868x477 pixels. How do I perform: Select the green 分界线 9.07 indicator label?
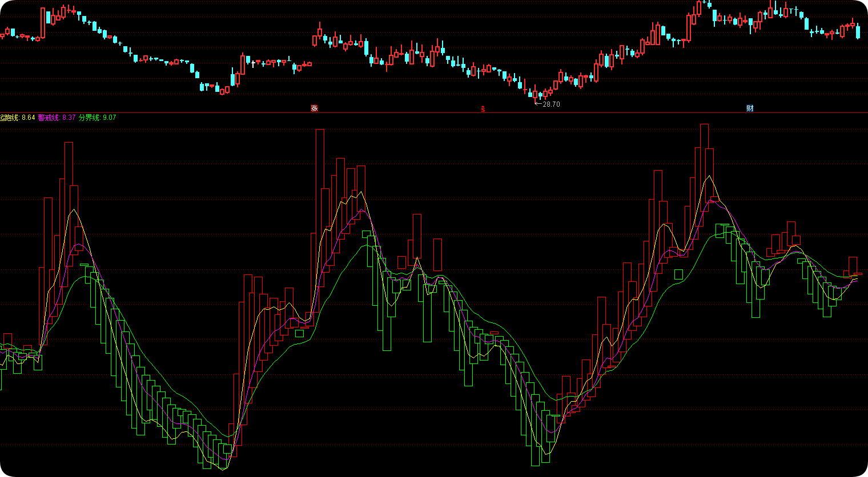coord(98,118)
